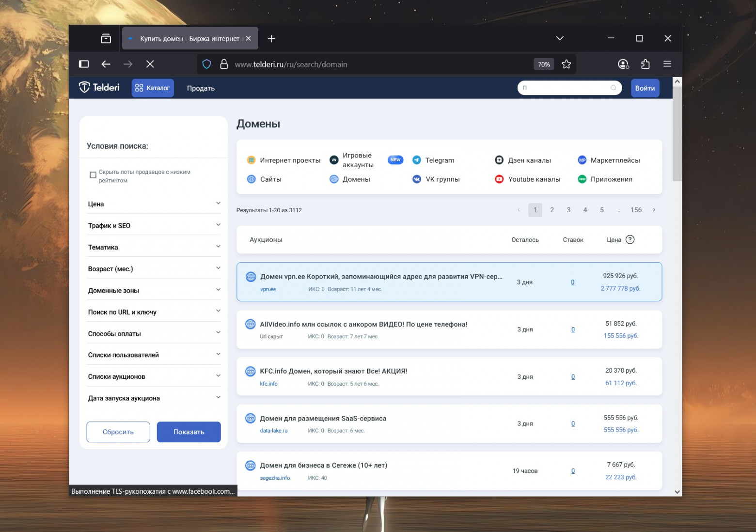This screenshot has width=756, height=532.
Task: Click the Показать button
Action: pos(189,432)
